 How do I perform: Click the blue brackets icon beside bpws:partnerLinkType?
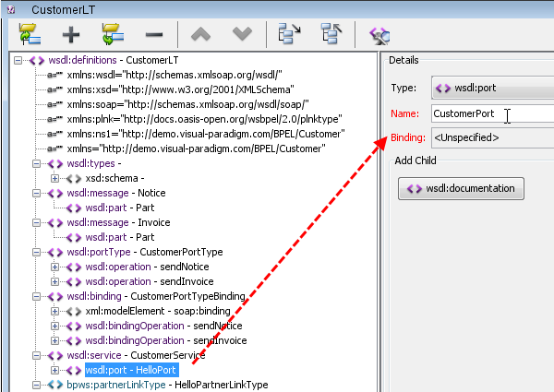(x=55, y=385)
